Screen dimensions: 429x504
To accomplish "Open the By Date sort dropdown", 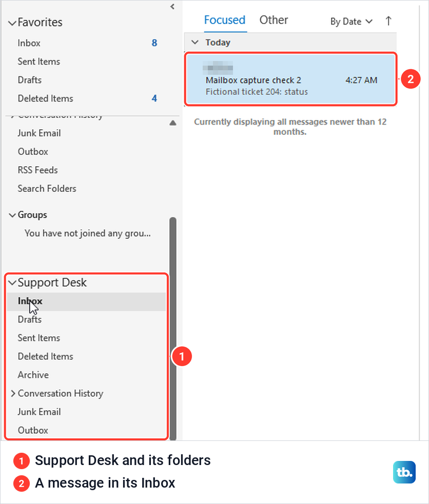I will tap(351, 22).
